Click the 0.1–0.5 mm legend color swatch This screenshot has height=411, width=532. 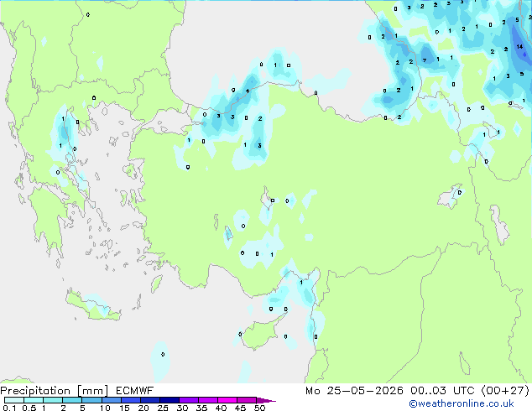(14, 400)
